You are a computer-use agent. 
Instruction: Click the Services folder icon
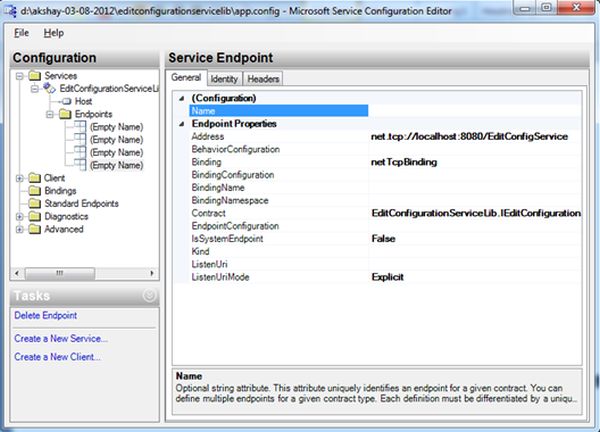point(34,76)
